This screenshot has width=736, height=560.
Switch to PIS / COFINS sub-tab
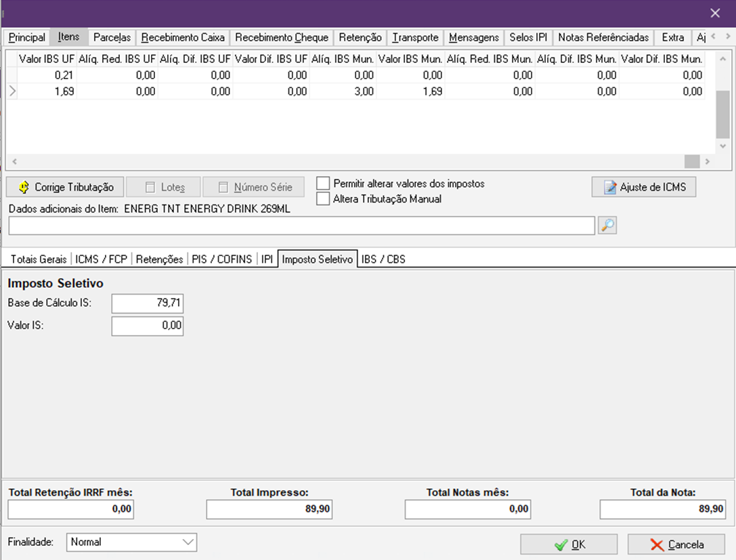(x=221, y=259)
